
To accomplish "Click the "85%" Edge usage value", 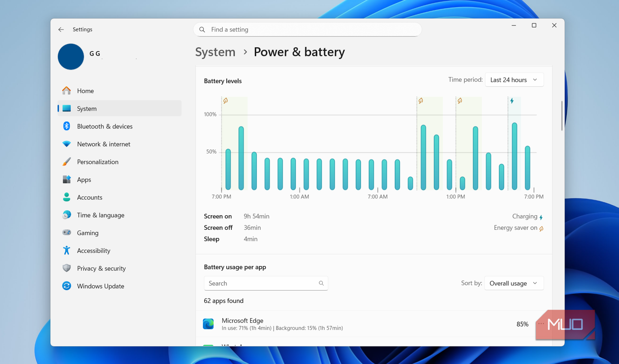I will pos(522,324).
